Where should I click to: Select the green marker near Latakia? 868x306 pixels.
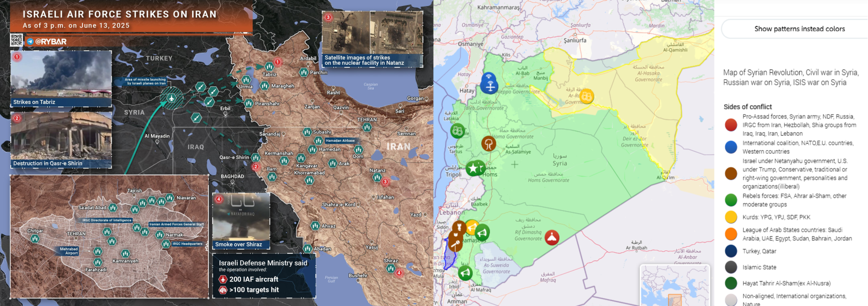pos(458,131)
